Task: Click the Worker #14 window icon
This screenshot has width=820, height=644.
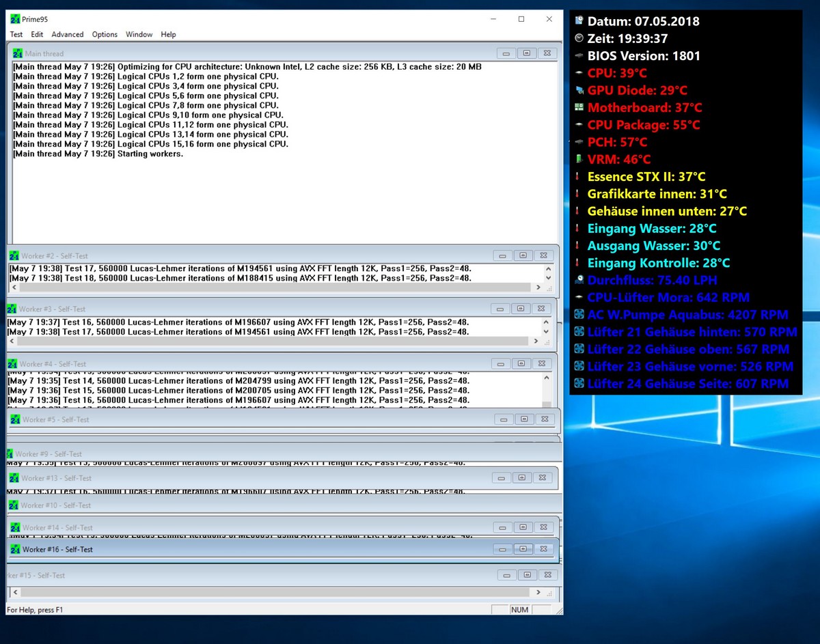Action: (15, 527)
